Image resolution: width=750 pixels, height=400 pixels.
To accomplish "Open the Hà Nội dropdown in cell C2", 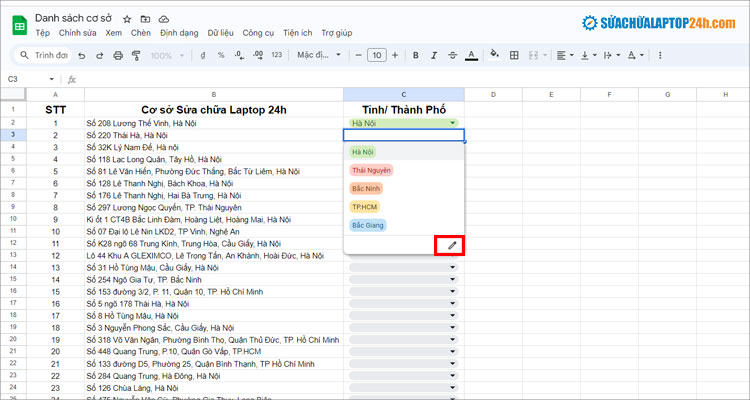I will pyautogui.click(x=452, y=123).
